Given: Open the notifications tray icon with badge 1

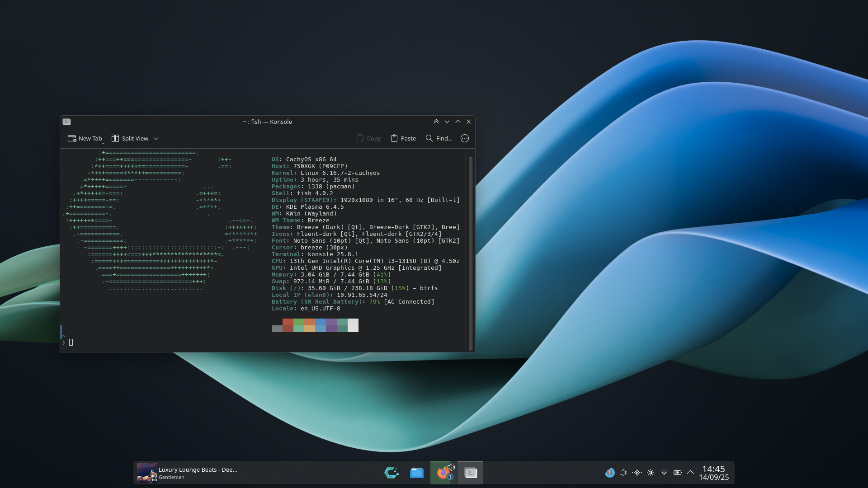Looking at the screenshot, I should (x=610, y=473).
